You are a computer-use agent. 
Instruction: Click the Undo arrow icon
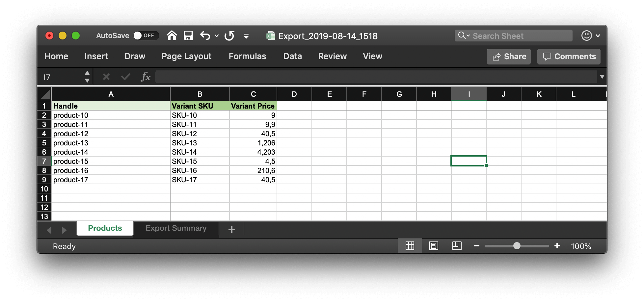click(x=205, y=36)
